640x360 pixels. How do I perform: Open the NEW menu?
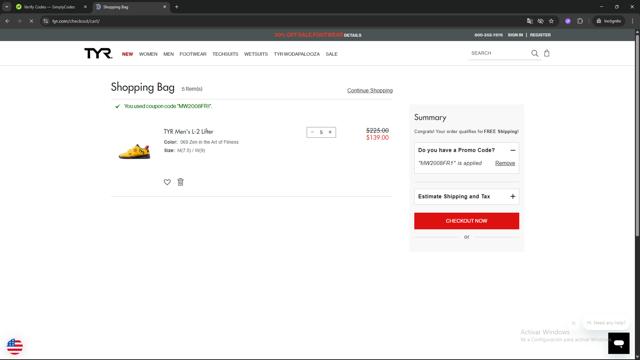[127, 54]
